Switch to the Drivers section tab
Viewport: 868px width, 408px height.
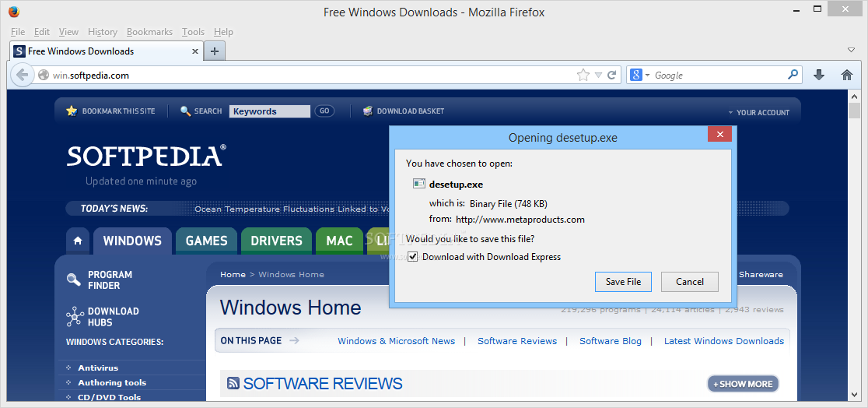(276, 241)
